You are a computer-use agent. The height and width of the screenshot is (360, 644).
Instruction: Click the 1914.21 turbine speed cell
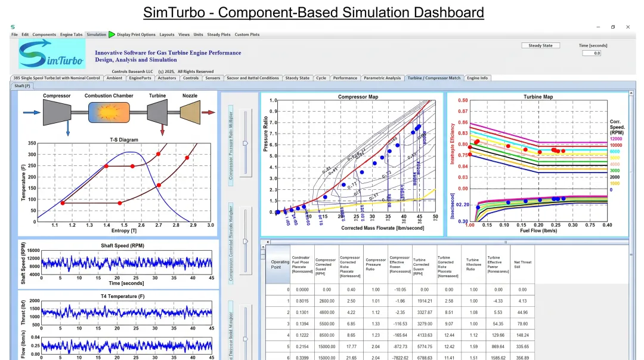pos(425,301)
